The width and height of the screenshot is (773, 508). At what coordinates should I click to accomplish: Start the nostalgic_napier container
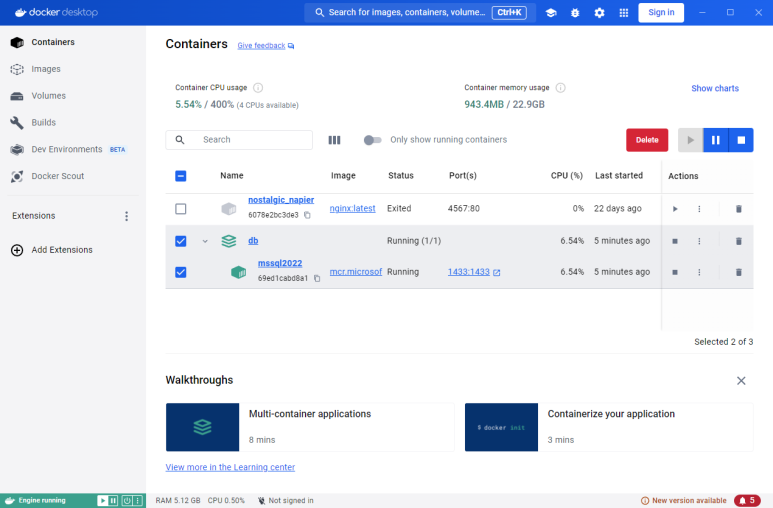tap(675, 209)
